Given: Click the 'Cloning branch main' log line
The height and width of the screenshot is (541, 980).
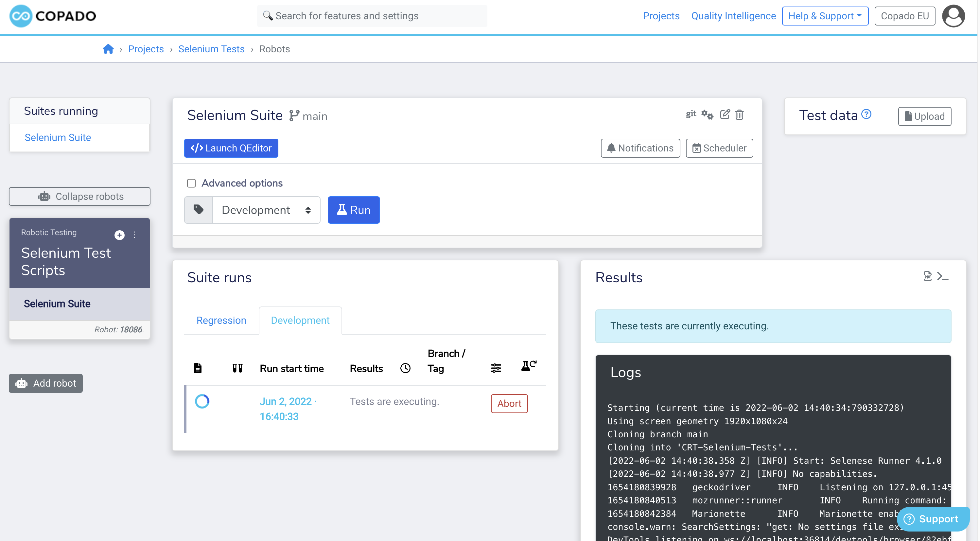Looking at the screenshot, I should pyautogui.click(x=657, y=434).
